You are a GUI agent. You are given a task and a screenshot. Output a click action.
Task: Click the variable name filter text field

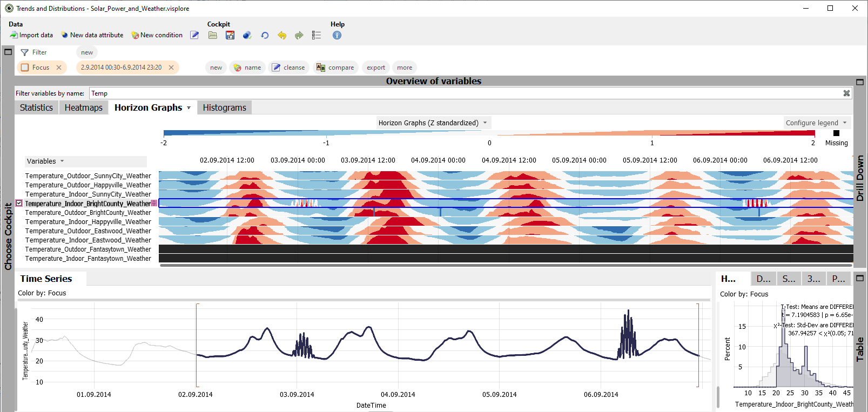[465, 93]
